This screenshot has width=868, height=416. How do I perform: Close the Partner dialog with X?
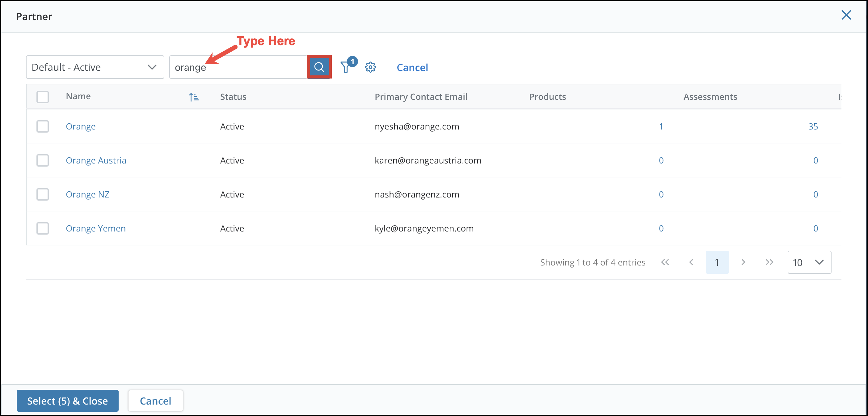click(846, 15)
